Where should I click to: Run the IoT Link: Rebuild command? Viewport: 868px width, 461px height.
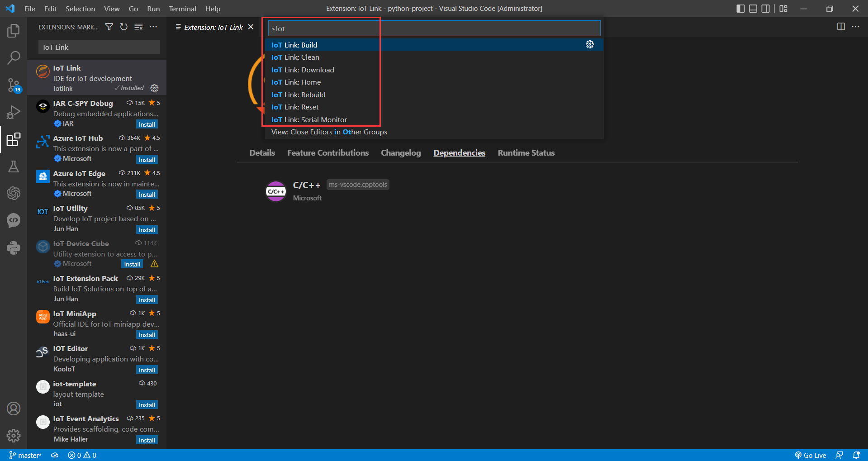coord(434,95)
